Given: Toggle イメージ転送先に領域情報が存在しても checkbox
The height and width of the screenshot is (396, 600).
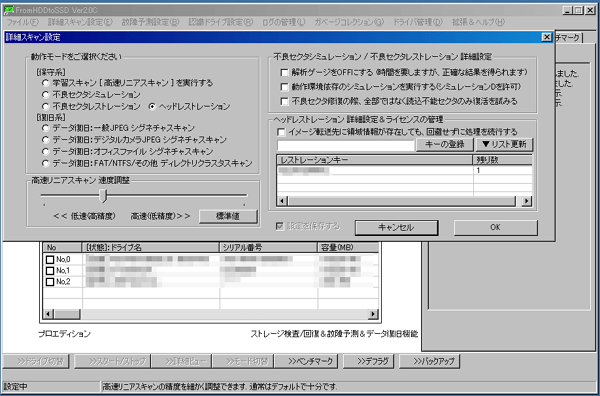Looking at the screenshot, I should click(x=281, y=132).
